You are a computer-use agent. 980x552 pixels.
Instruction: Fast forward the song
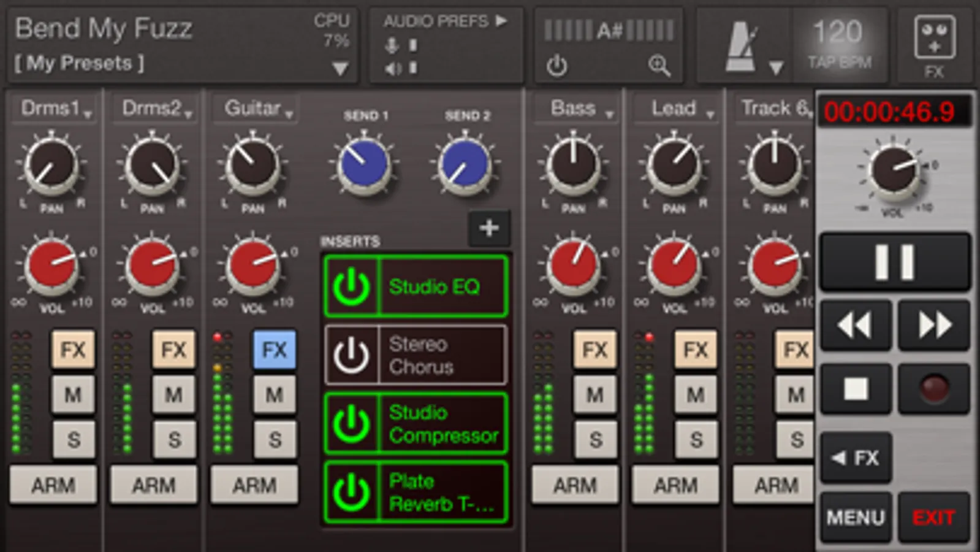click(934, 325)
